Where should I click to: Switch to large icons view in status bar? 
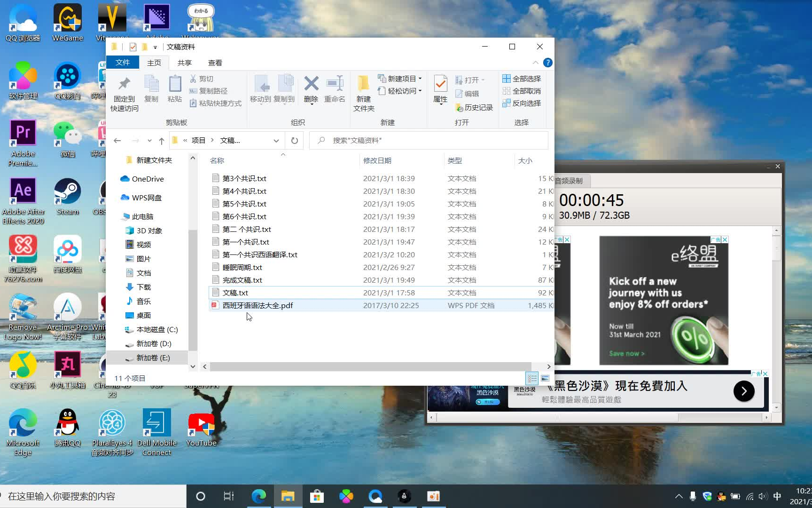pyautogui.click(x=545, y=378)
